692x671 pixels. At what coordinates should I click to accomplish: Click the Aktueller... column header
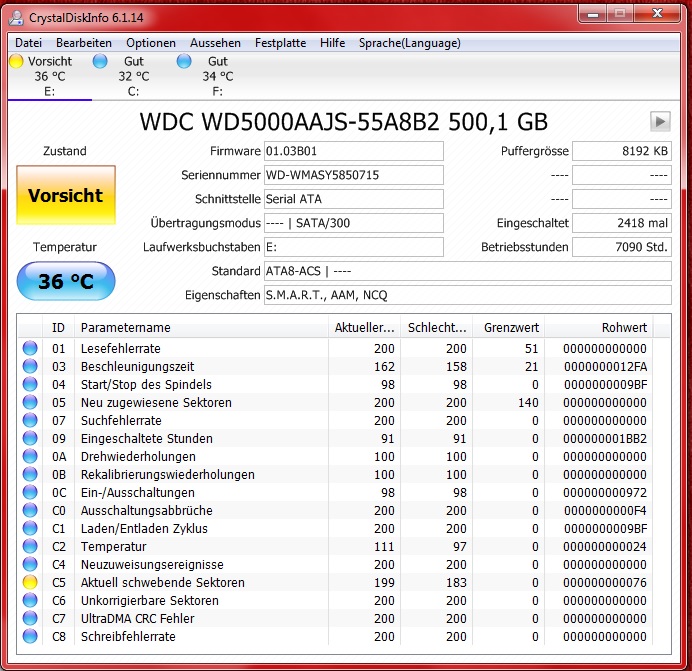tap(364, 328)
